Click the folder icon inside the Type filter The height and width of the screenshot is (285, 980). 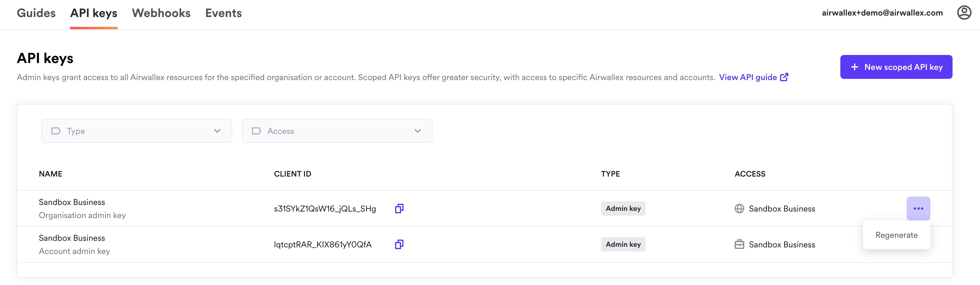pyautogui.click(x=56, y=131)
